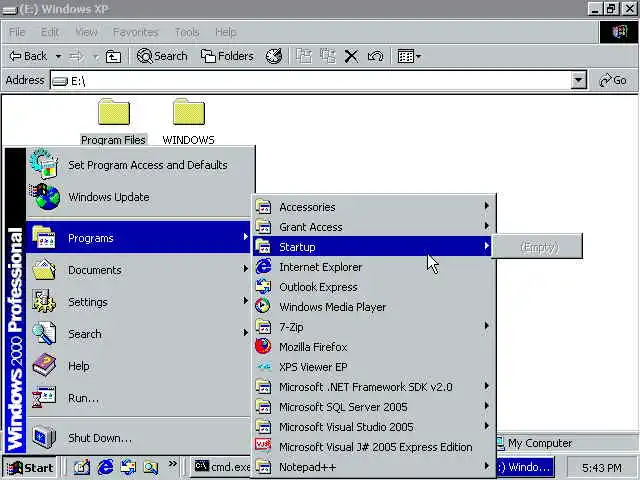
Task: Launch XPS Viewer EP
Action: click(x=372, y=367)
